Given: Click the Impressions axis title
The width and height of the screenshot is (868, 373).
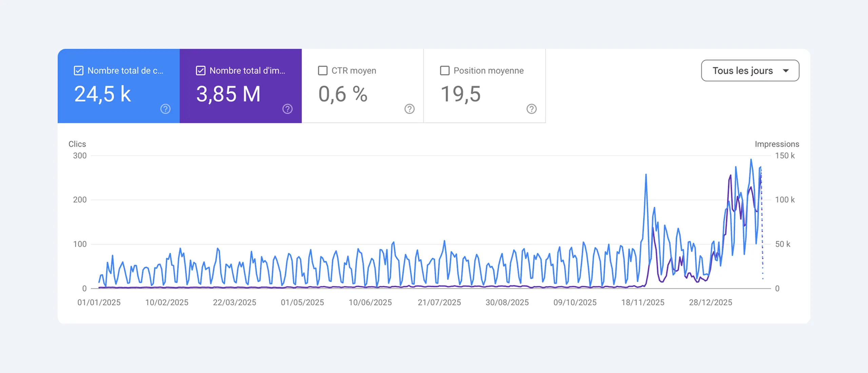Looking at the screenshot, I should [x=776, y=144].
